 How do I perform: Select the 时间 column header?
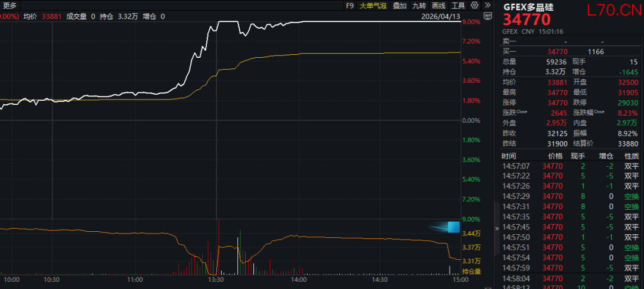click(509, 156)
